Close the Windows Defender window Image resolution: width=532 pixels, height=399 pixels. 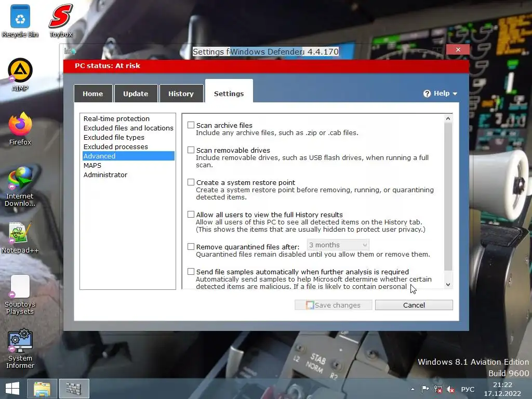[458, 49]
